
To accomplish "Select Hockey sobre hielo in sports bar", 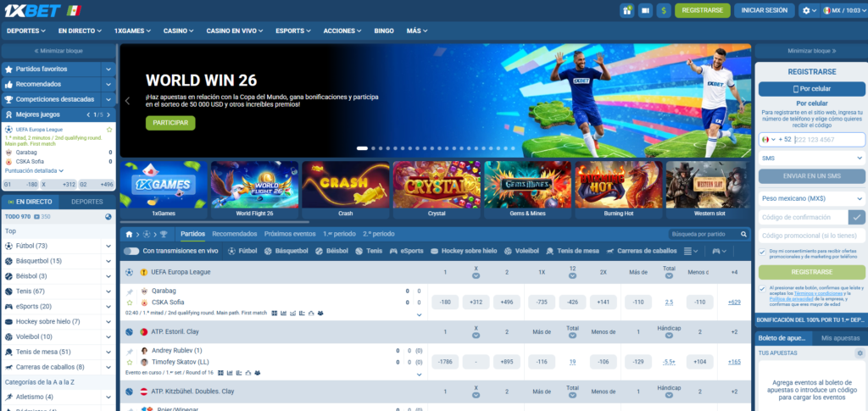I will click(x=464, y=251).
